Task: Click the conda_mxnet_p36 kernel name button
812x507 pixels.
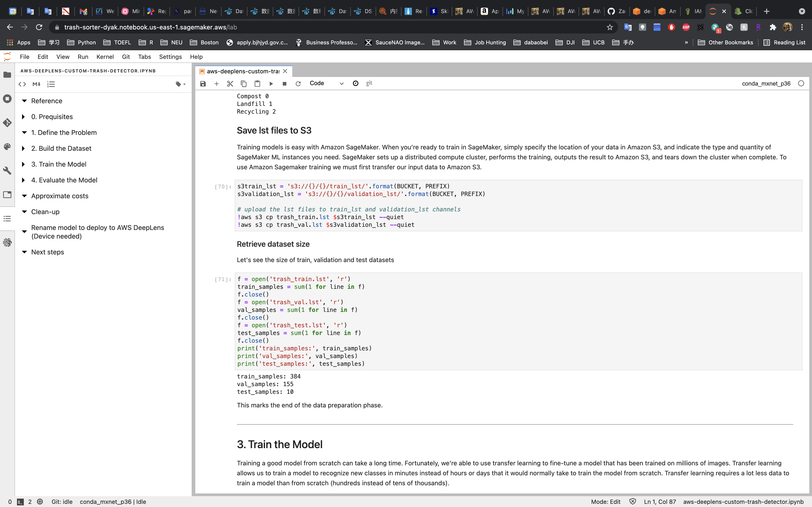Action: (x=766, y=84)
